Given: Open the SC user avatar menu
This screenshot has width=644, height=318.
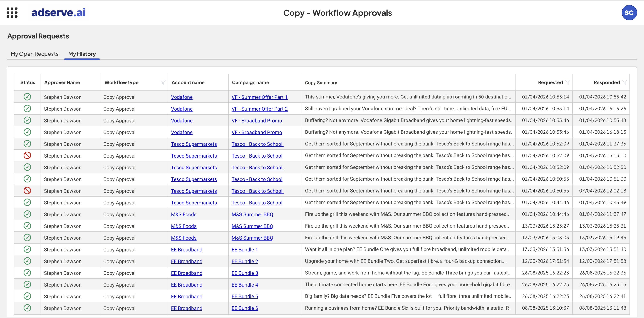Looking at the screenshot, I should 629,12.
